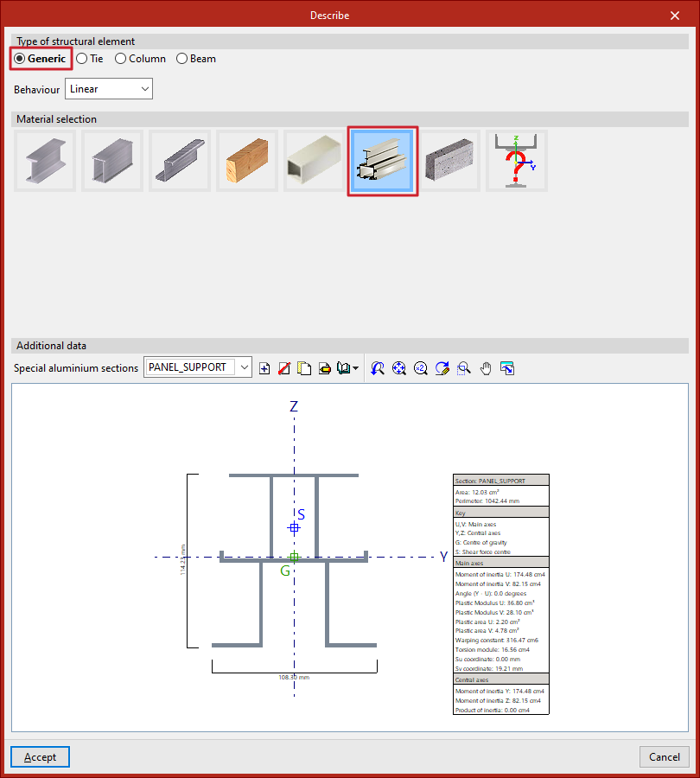
Task: Click the 'Area: 12.03 cm²' table entry
Action: pos(477,492)
